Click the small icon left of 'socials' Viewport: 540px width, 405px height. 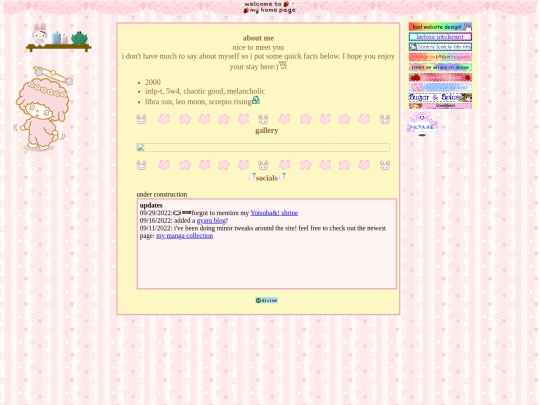pyautogui.click(x=252, y=176)
